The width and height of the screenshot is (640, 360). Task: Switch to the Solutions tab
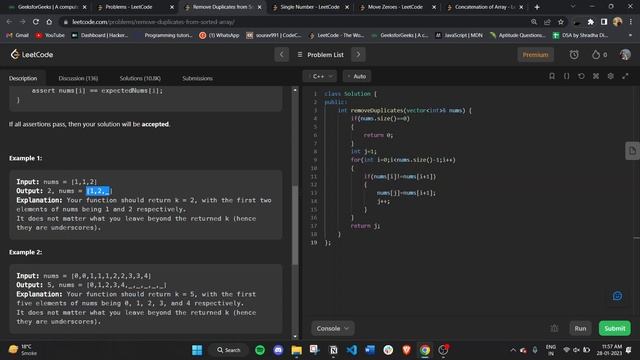click(140, 78)
